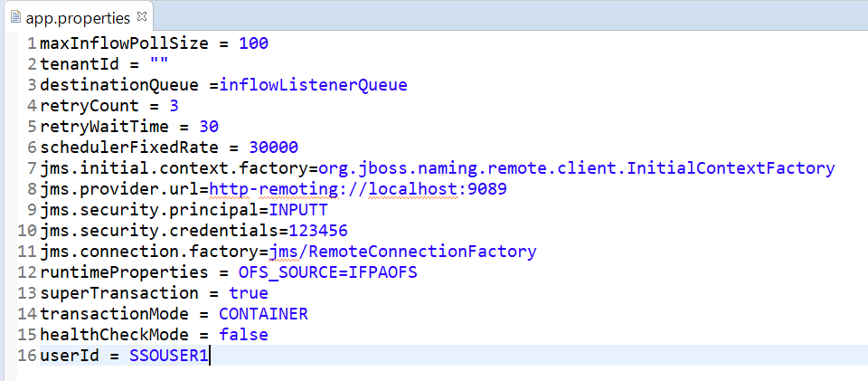
Task: Click the SSOUSER1 userId value
Action: pos(169,356)
